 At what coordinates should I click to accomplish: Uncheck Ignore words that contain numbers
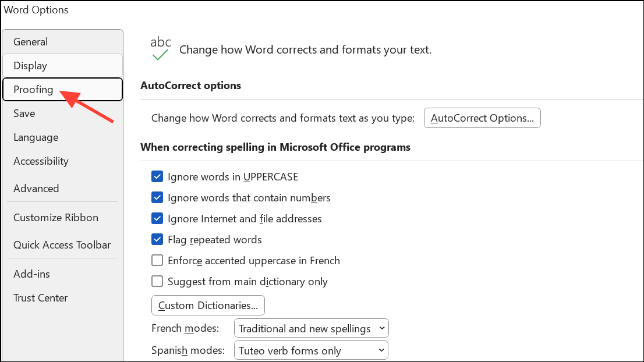(x=157, y=197)
